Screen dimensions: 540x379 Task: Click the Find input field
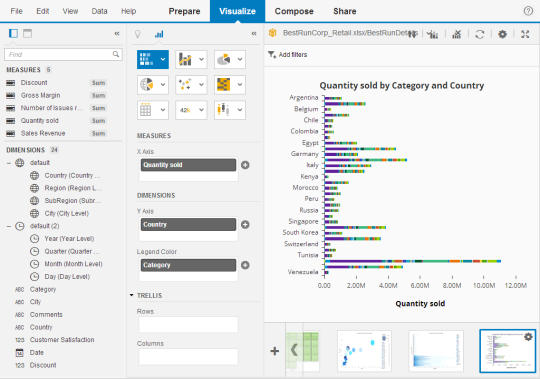pos(63,54)
